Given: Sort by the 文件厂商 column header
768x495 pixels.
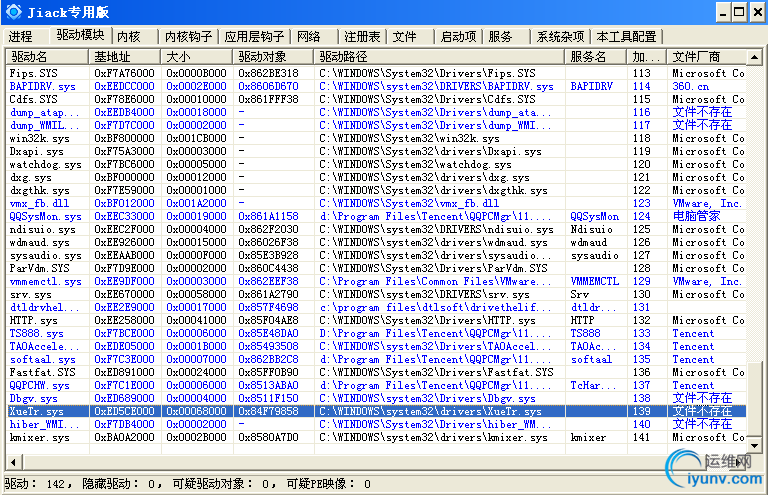Looking at the screenshot, I should tap(706, 57).
